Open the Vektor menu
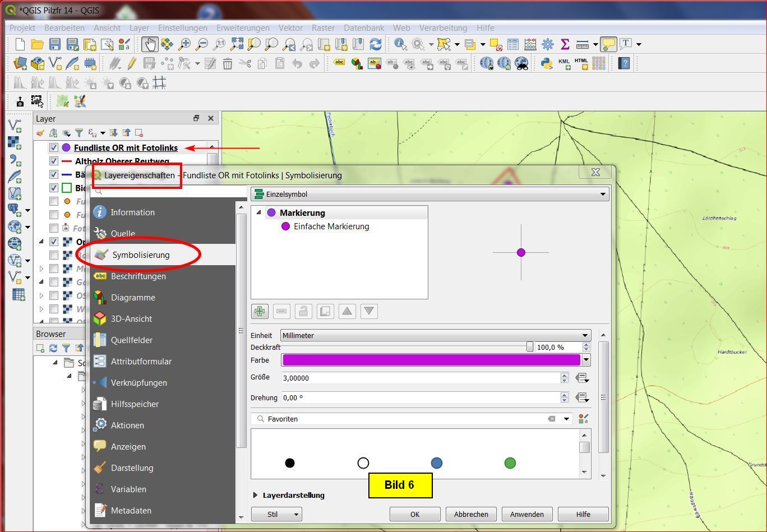The width and height of the screenshot is (767, 532). pyautogui.click(x=290, y=28)
